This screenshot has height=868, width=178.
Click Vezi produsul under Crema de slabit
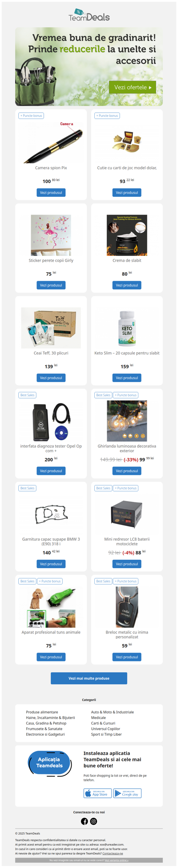coord(127,285)
